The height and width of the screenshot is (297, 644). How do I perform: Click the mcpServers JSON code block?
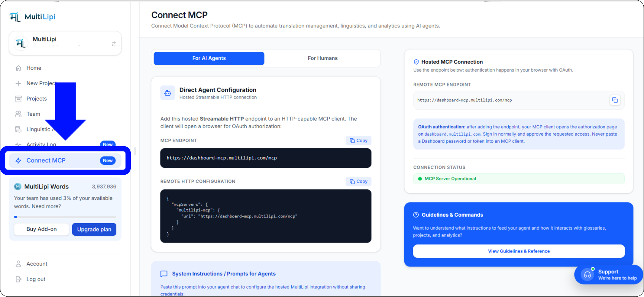point(266,216)
